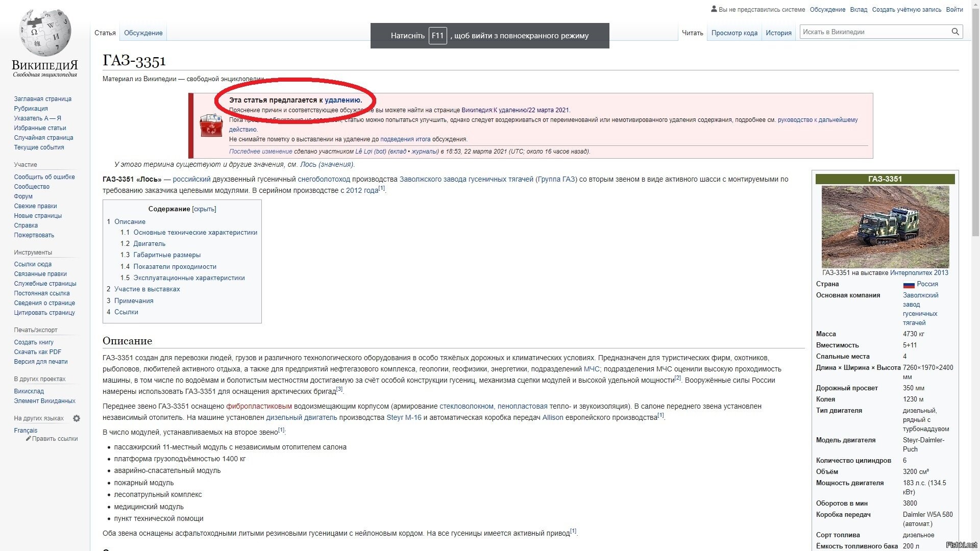
Task: Open the 'История' tab
Action: (x=778, y=33)
